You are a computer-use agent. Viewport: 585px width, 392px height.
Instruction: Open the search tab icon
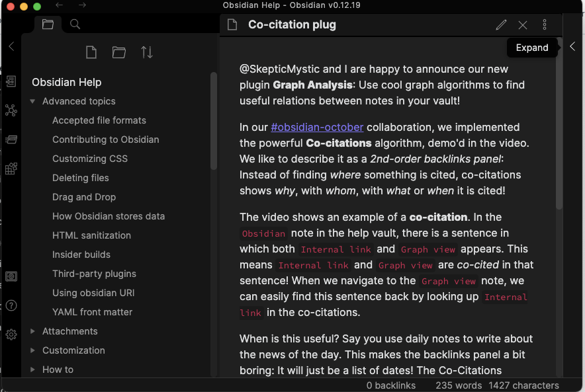coord(75,24)
